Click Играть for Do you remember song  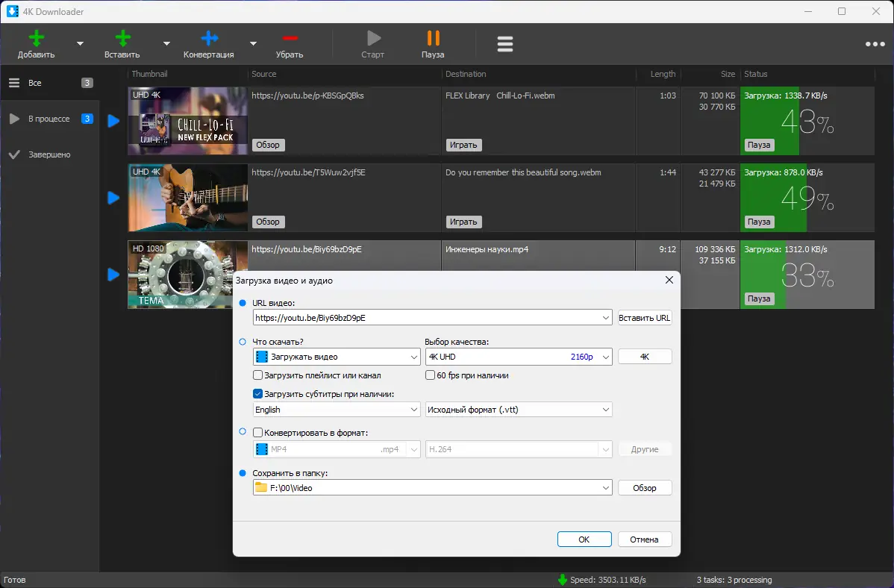point(463,222)
